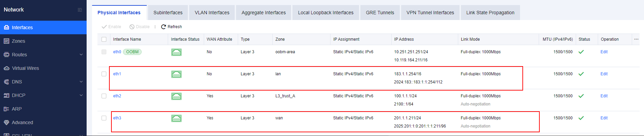Switch to the VLAN Interfaces tab
This screenshot has height=136, width=644.
click(x=212, y=13)
